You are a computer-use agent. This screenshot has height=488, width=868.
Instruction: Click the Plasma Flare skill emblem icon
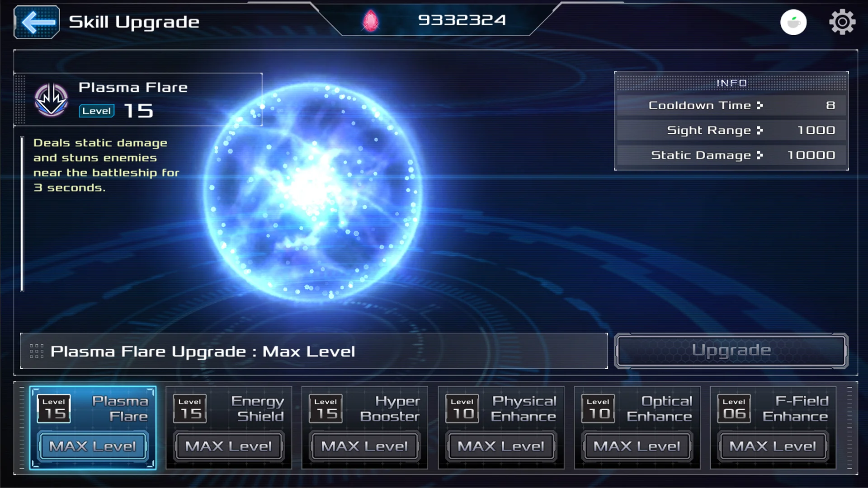51,100
